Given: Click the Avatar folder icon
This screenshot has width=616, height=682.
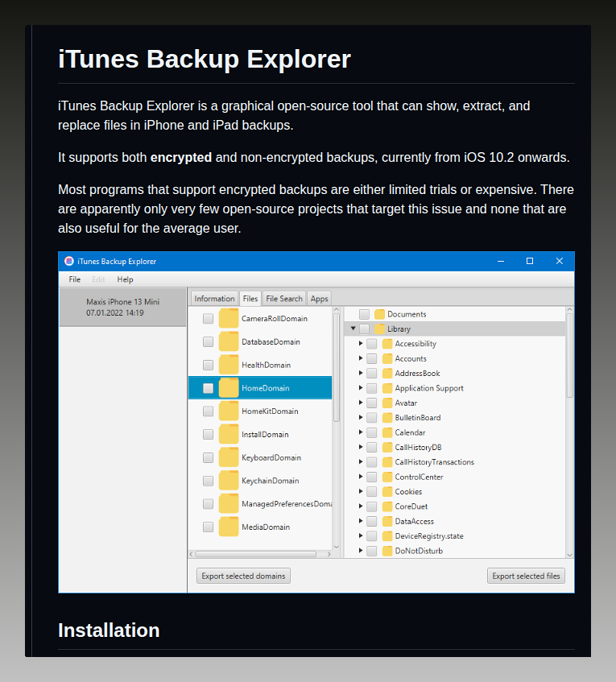Looking at the screenshot, I should (387, 403).
